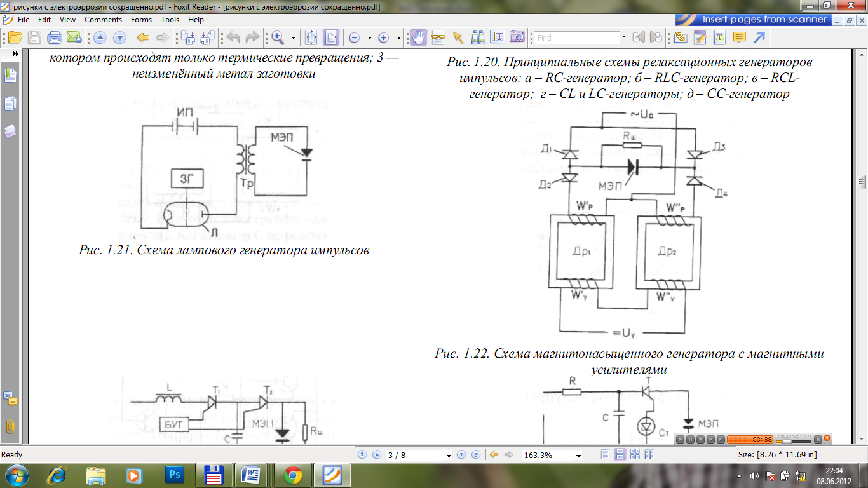Go to previous page with toolbar up arrow
This screenshot has height=488, width=868.
tap(100, 37)
